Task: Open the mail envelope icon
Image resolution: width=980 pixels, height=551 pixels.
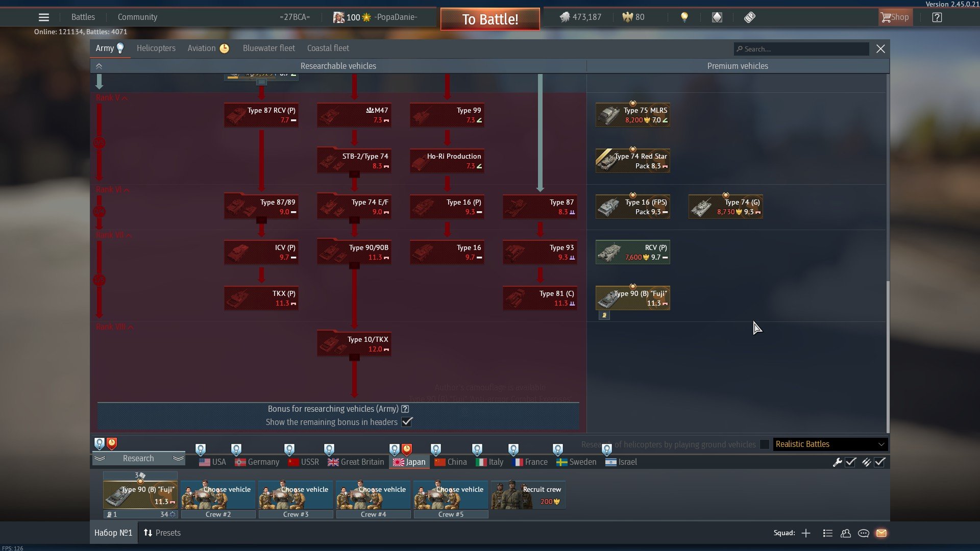Action: pyautogui.click(x=881, y=533)
